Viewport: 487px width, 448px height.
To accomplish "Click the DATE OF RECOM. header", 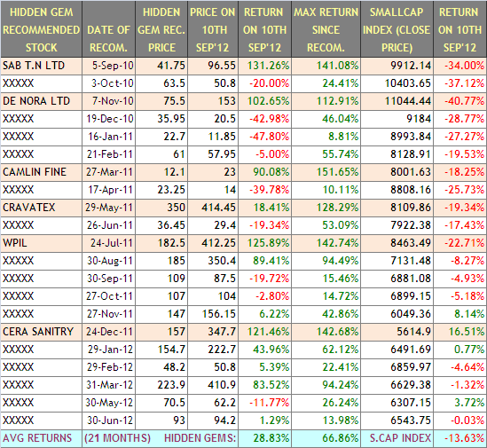I will click(109, 29).
